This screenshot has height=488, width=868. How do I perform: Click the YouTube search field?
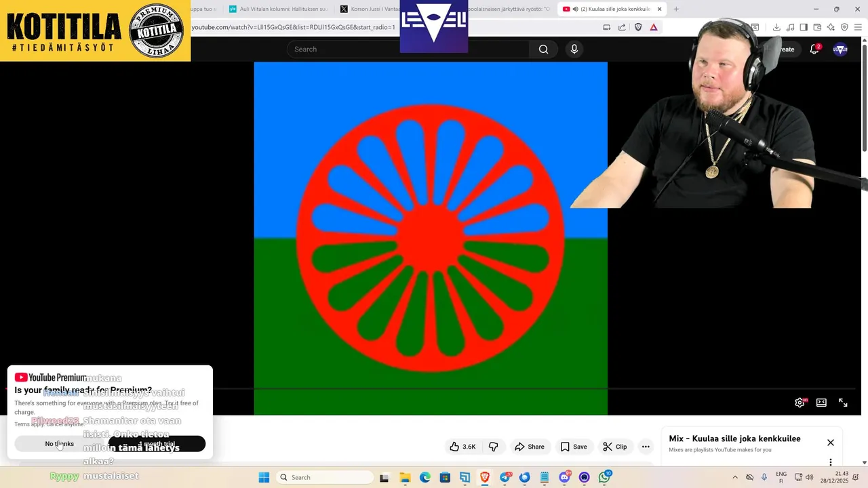408,49
